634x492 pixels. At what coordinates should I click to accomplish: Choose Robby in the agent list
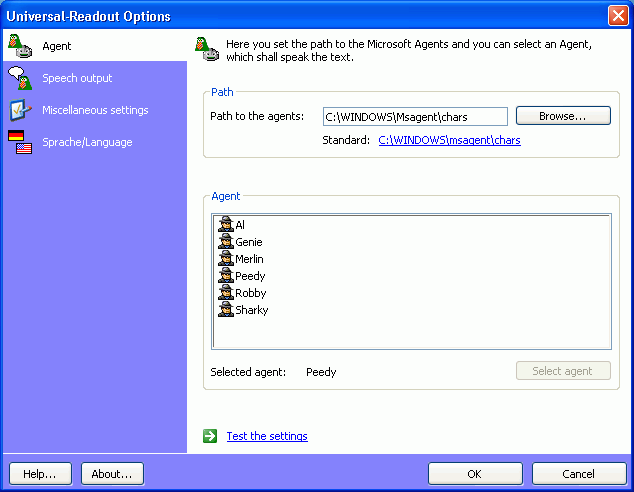click(250, 293)
